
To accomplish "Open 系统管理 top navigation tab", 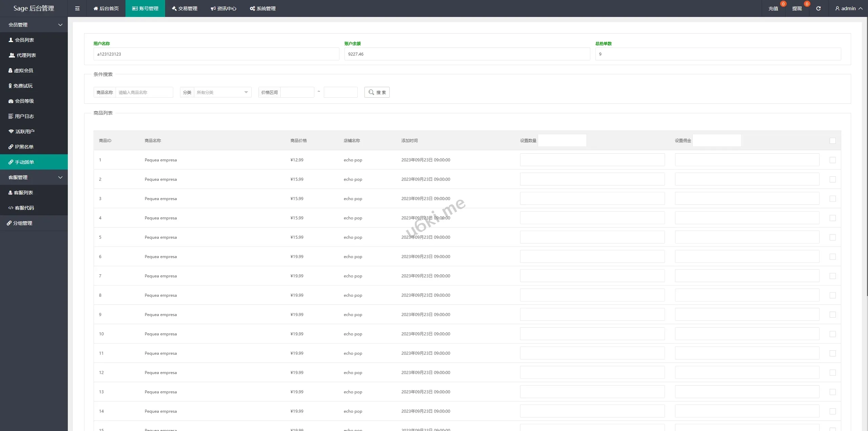I will pyautogui.click(x=263, y=8).
